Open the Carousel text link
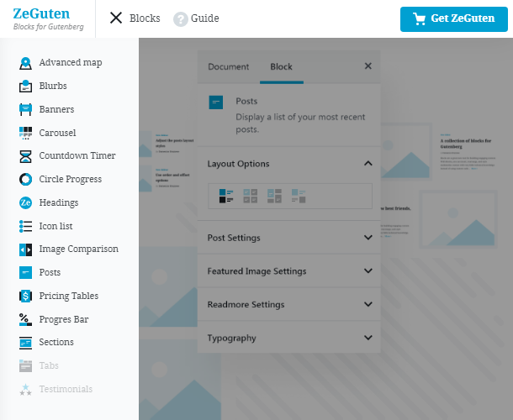This screenshot has width=513, height=420. tap(57, 133)
